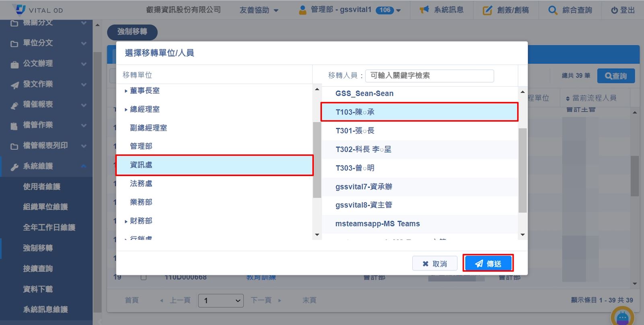
Task: Click the personnel list scrollbar down arrow
Action: click(523, 235)
